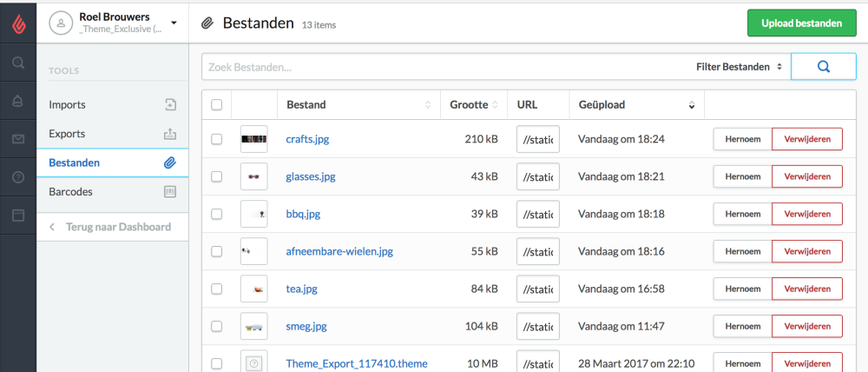This screenshot has width=868, height=372.
Task: Click the export icon next to Exports
Action: 170,134
